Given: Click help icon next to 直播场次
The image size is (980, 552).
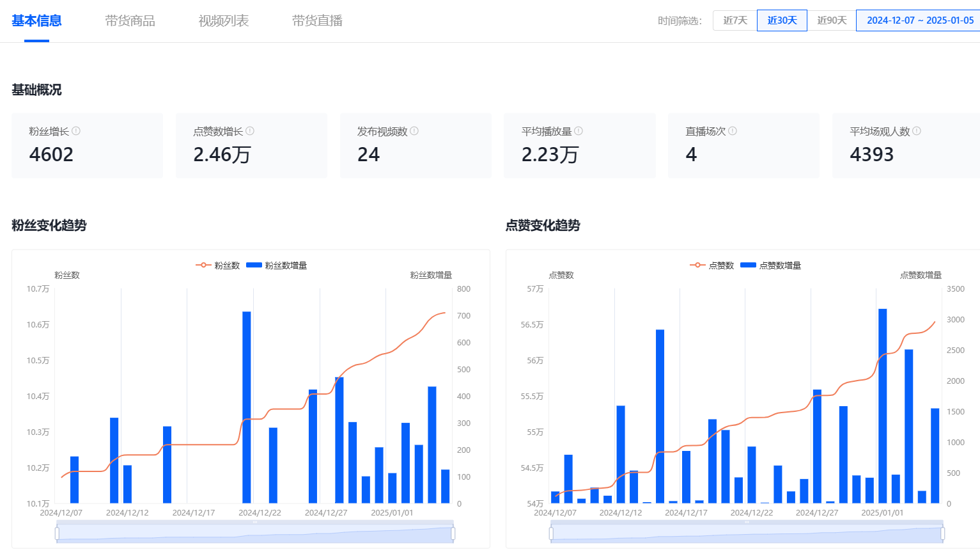Looking at the screenshot, I should [733, 131].
